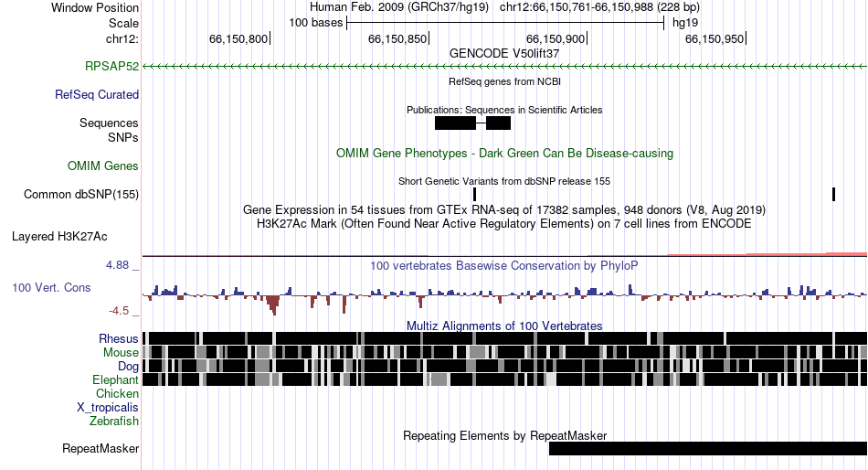Click the chr12: ruler label
The width and height of the screenshot is (868, 470).
122,38
